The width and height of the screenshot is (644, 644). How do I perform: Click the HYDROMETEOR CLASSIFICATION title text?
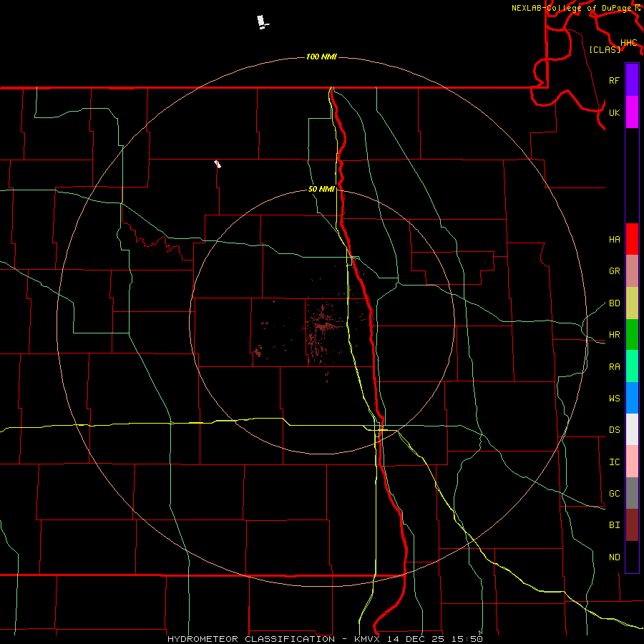(251, 639)
